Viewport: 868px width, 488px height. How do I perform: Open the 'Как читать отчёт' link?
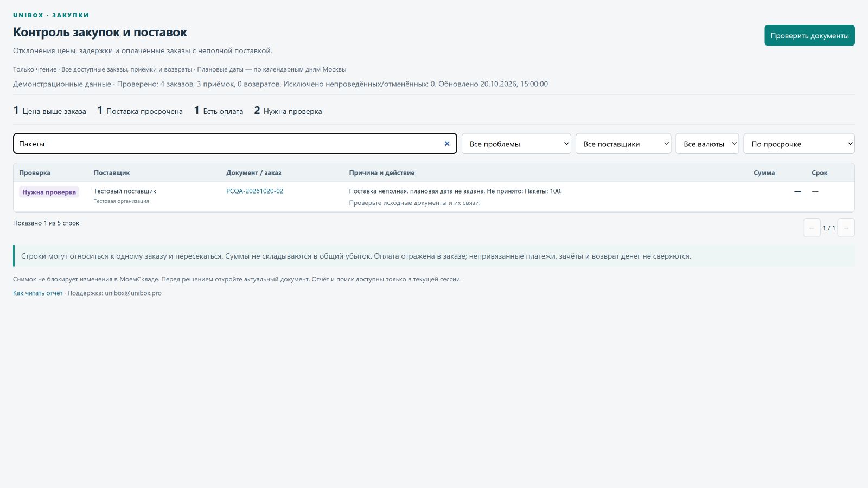37,293
